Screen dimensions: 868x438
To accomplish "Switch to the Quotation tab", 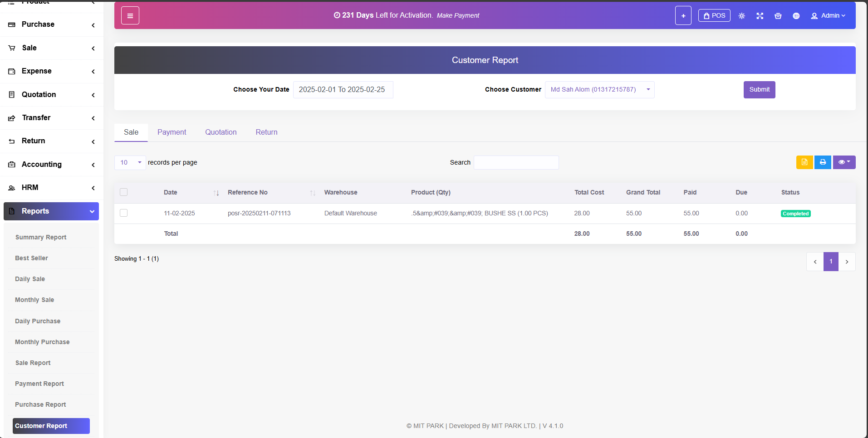I will [221, 132].
